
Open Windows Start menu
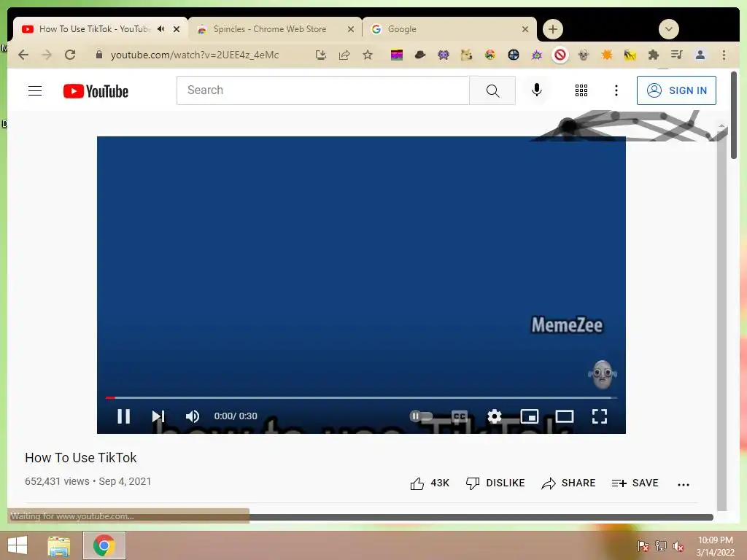pos(18,545)
